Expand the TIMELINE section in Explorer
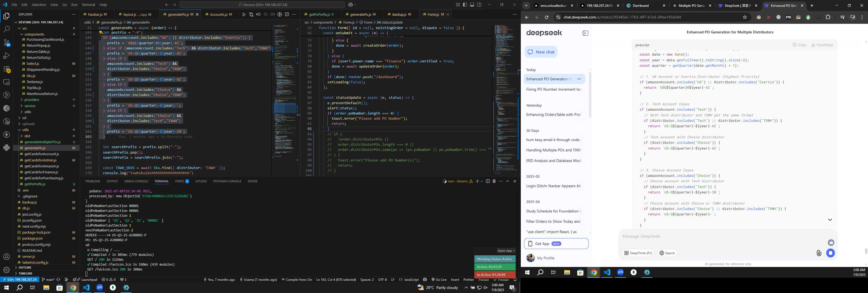868x293 pixels. [x=25, y=273]
